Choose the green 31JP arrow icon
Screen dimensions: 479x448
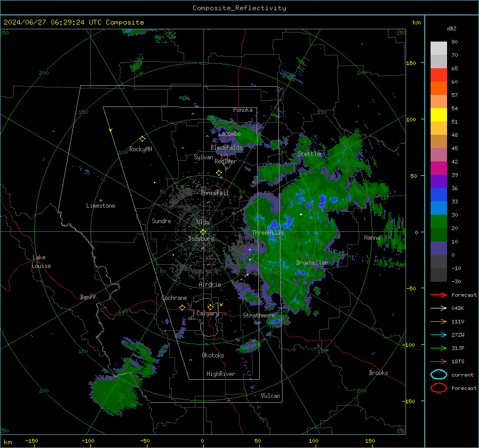(439, 348)
